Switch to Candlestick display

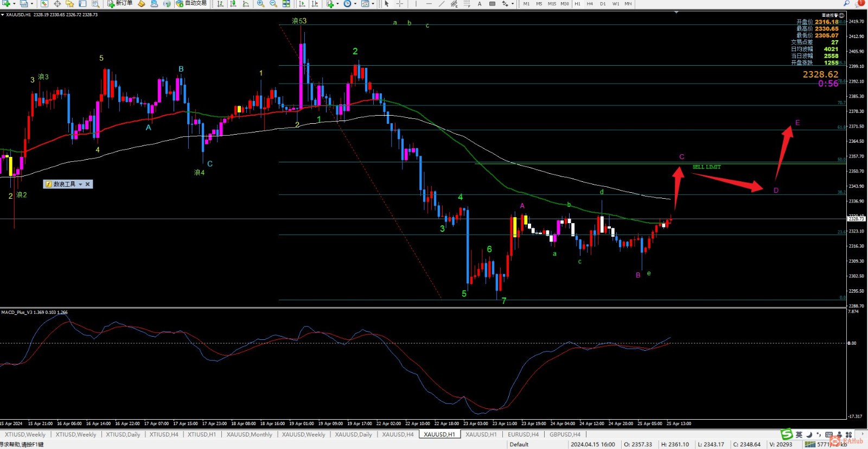(x=233, y=4)
